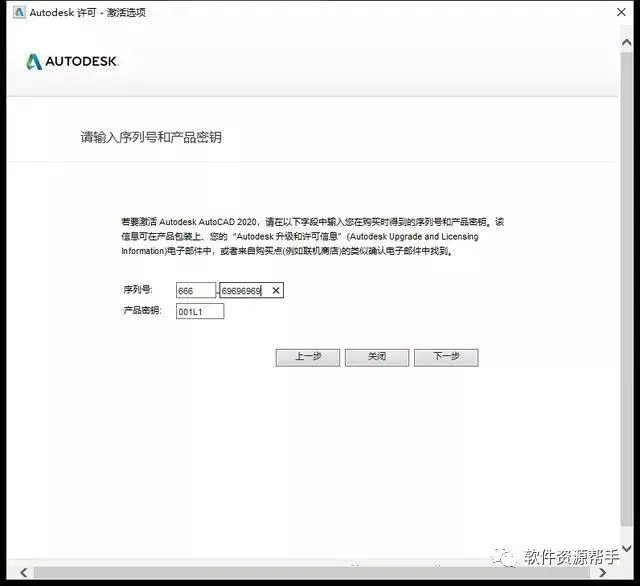Click the Autodesk icon in title bar
The height and width of the screenshot is (586, 640).
coord(18,12)
